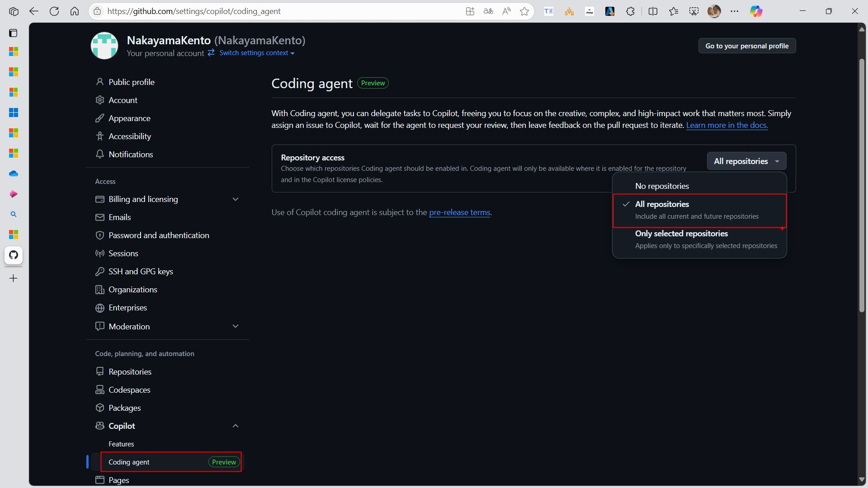868x488 pixels.
Task: Open Repositories settings
Action: coord(130,371)
